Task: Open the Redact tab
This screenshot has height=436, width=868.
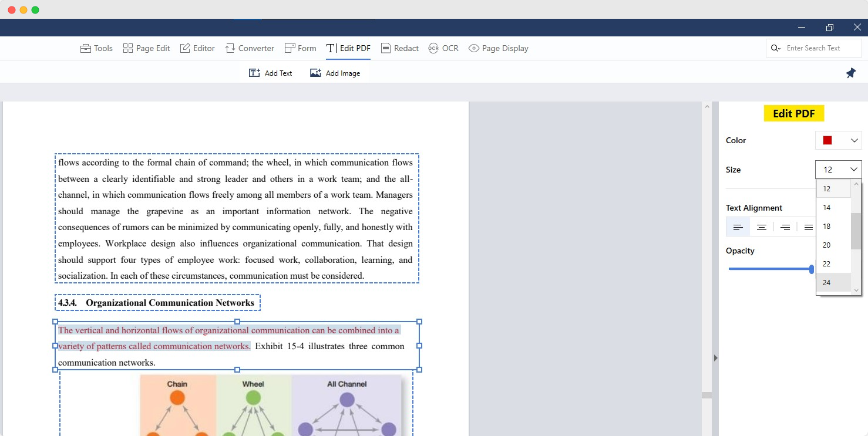Action: (399, 48)
